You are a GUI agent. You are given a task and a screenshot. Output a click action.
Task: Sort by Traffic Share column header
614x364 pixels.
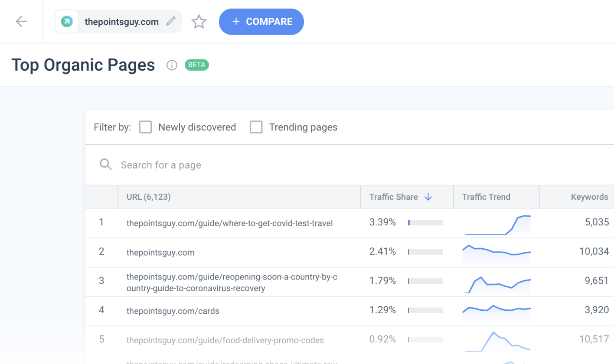407,197
